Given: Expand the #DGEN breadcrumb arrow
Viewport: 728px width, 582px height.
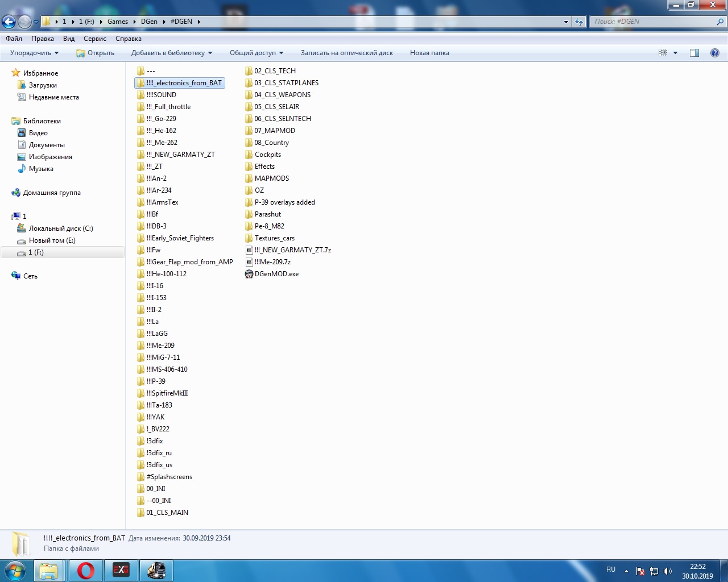Looking at the screenshot, I should [x=199, y=22].
